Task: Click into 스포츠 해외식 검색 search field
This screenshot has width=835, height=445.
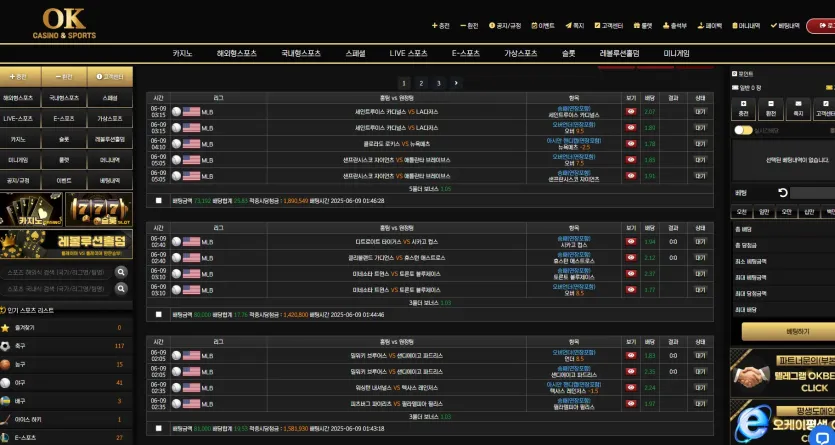Action: [56, 273]
